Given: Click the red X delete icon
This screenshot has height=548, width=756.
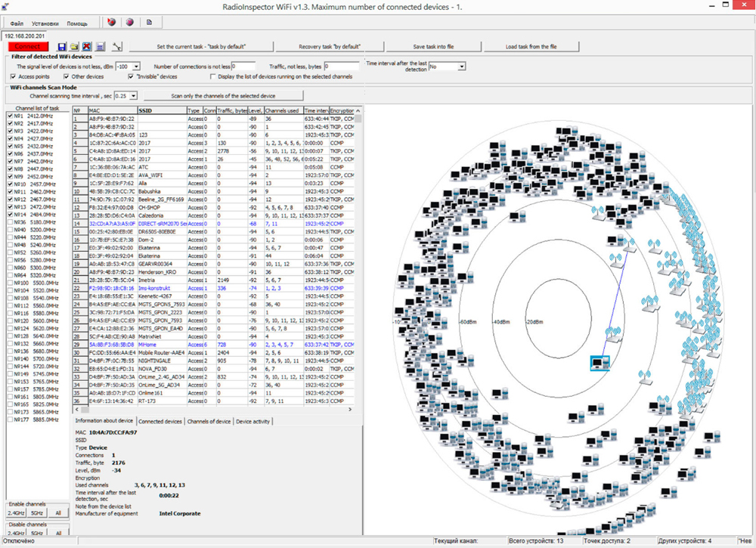Looking at the screenshot, I should click(87, 47).
